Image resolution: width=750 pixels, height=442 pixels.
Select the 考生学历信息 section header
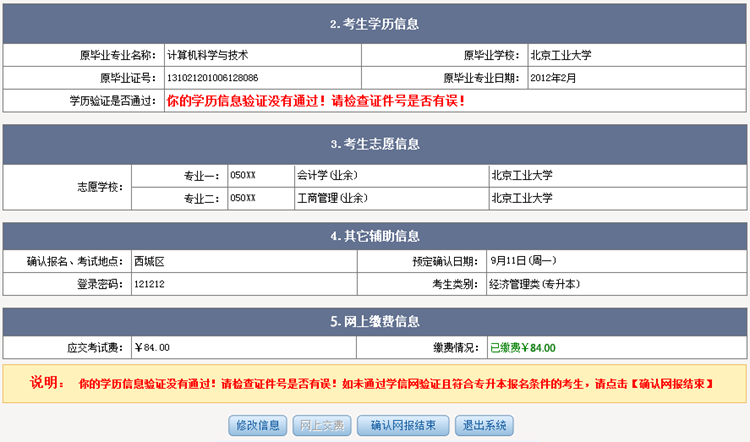pos(374,24)
